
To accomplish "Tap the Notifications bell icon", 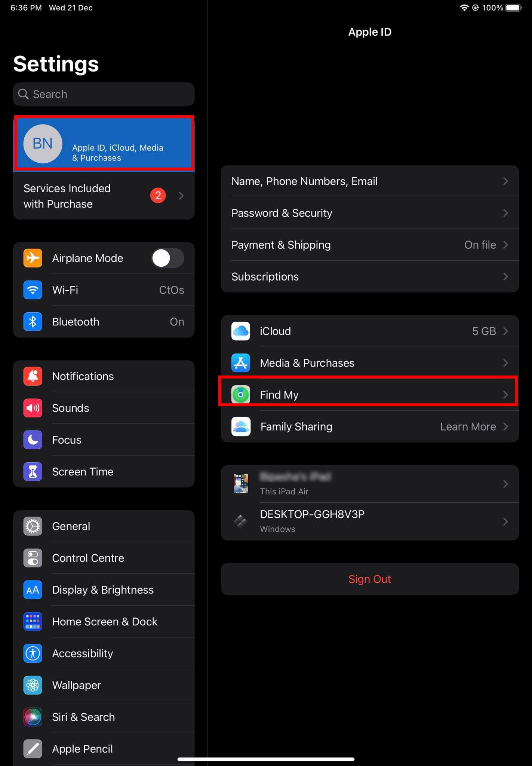I will coord(33,376).
